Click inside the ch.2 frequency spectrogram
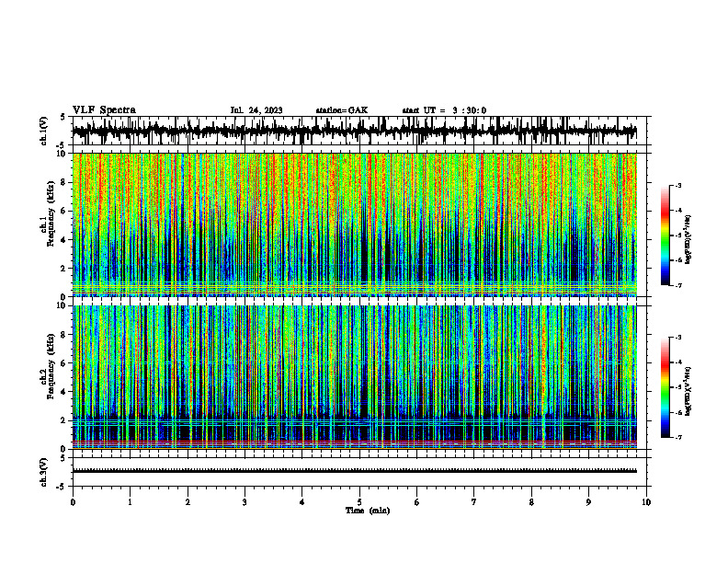Image resolution: width=728 pixels, height=563 pixels. [355, 377]
